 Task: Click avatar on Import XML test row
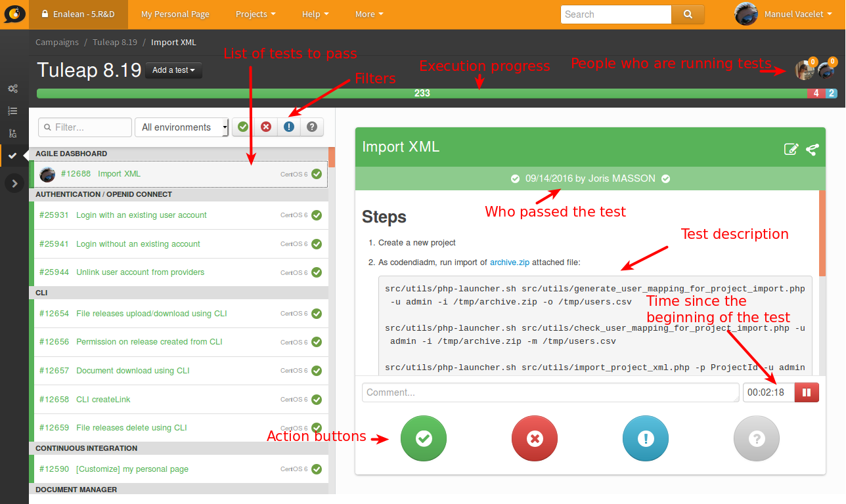coord(47,174)
